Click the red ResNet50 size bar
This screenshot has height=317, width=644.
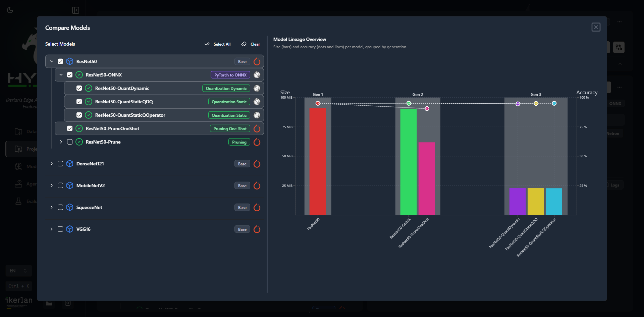coord(318,161)
